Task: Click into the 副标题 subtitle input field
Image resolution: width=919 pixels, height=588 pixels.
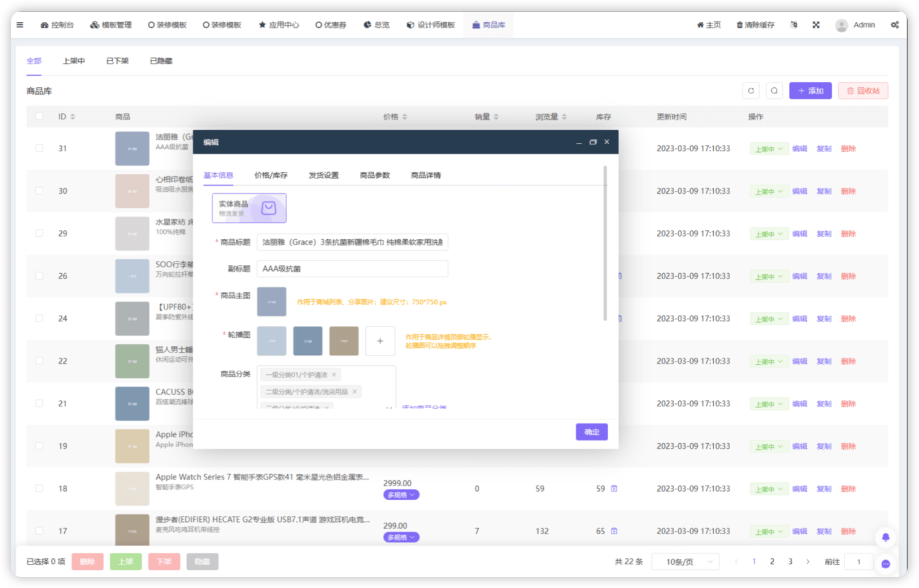Action: pos(352,269)
